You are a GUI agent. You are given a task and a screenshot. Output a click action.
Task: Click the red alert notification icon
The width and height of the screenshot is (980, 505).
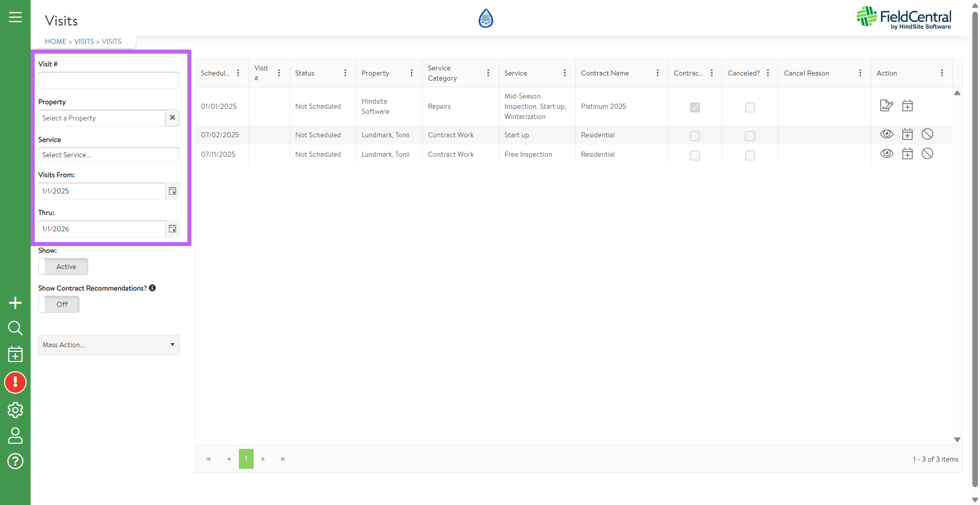(x=15, y=382)
